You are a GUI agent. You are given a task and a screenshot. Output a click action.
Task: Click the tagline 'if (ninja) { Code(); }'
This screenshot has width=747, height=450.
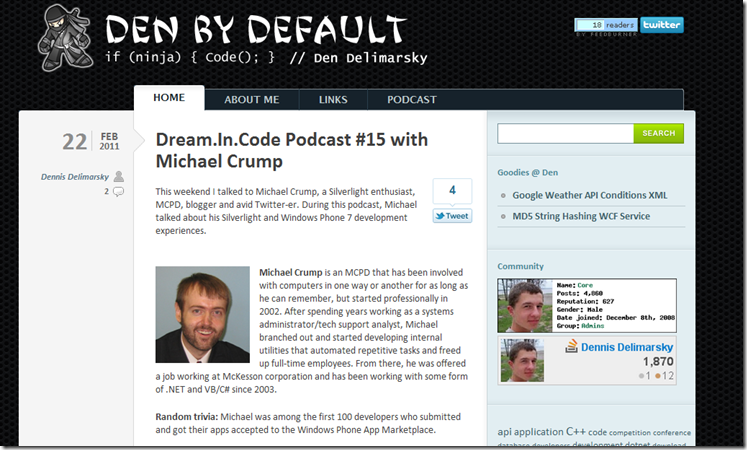pos(190,57)
